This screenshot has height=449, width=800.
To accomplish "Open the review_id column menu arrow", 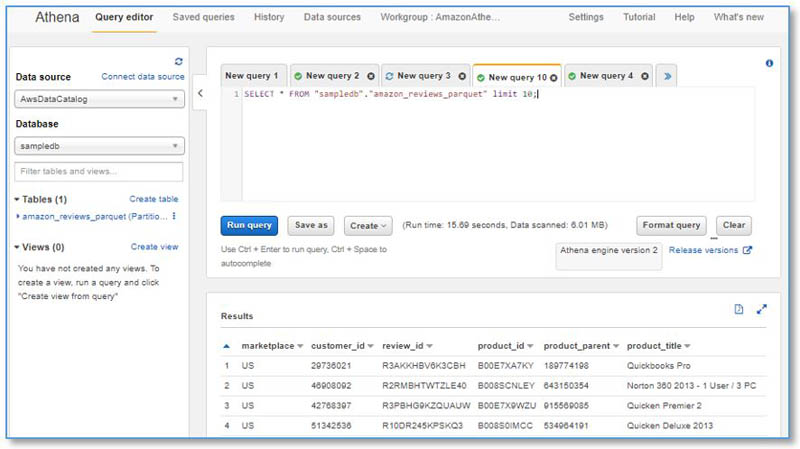I will (430, 346).
